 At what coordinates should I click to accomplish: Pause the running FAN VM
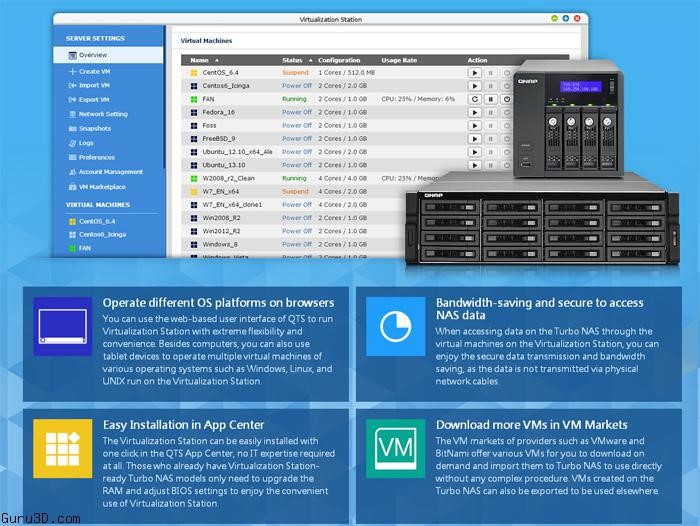(x=491, y=99)
